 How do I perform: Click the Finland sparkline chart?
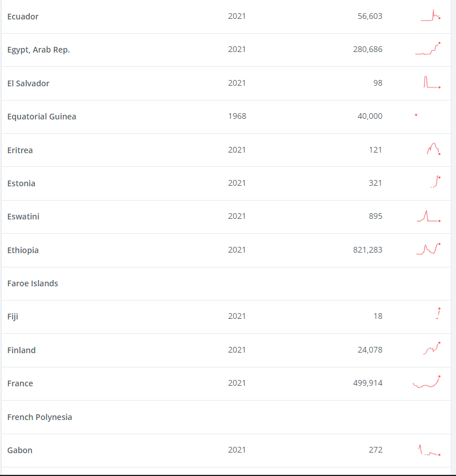pyautogui.click(x=431, y=349)
